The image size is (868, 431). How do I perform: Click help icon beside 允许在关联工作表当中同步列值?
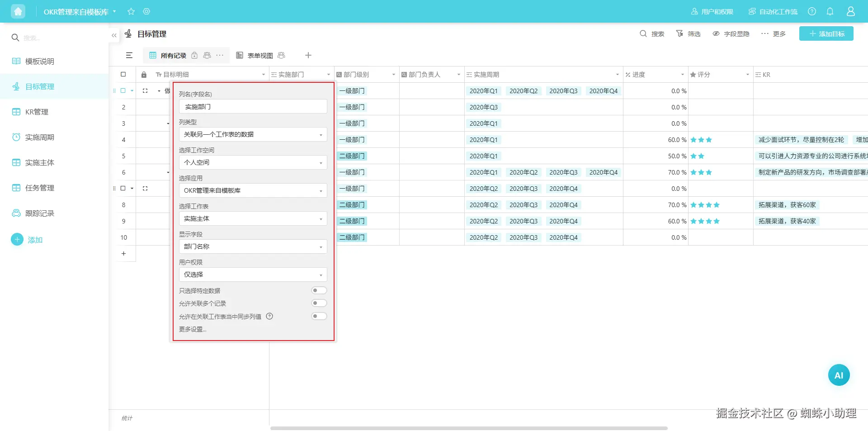click(269, 316)
